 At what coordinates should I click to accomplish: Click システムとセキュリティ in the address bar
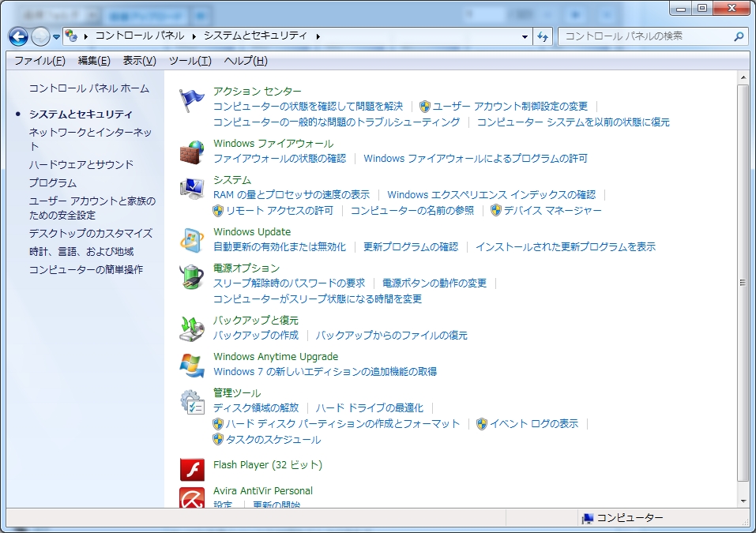[255, 36]
